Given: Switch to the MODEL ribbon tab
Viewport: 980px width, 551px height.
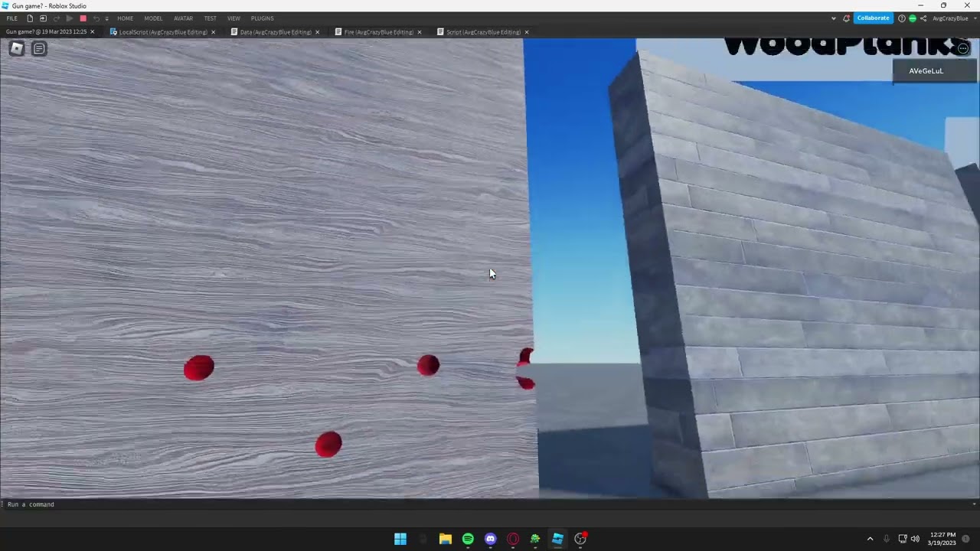Looking at the screenshot, I should [153, 18].
